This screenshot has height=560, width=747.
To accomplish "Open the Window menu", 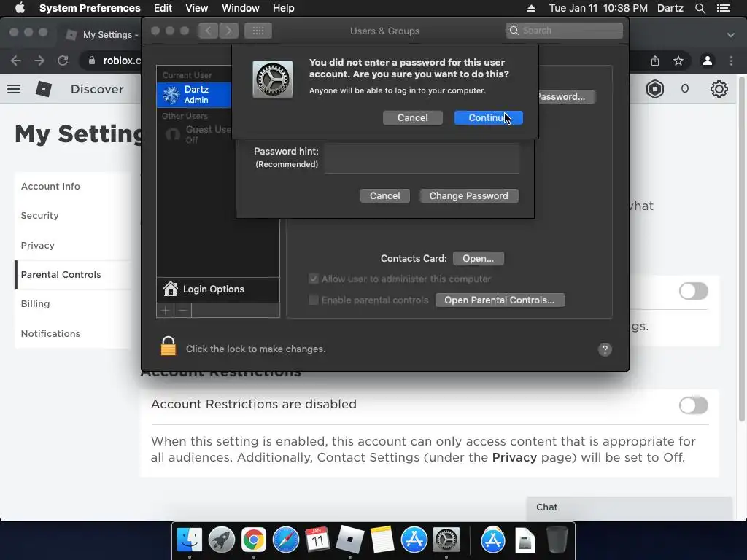I will [241, 8].
